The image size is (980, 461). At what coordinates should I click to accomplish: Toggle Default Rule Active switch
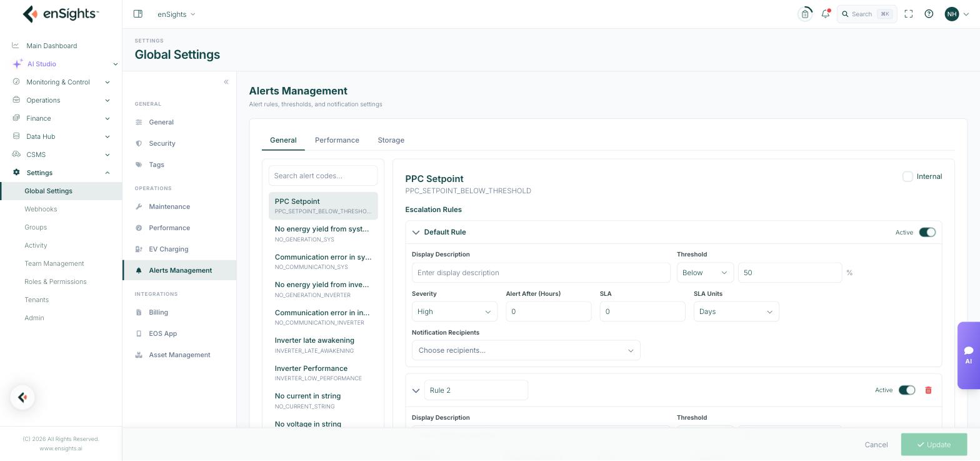point(927,232)
